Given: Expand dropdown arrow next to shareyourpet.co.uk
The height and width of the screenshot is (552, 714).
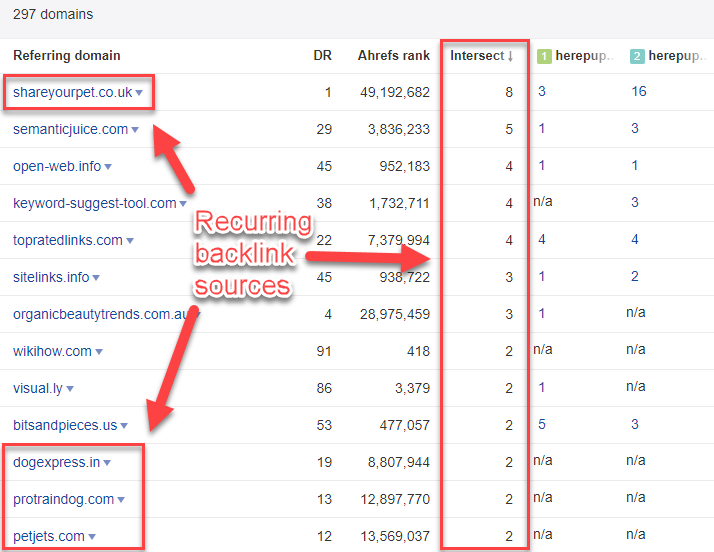Looking at the screenshot, I should click(140, 93).
